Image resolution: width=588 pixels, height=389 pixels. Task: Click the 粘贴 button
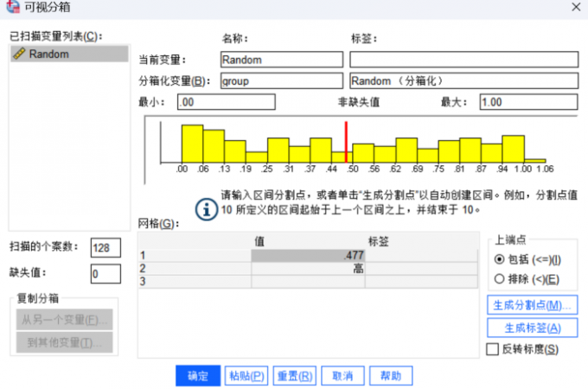coord(246,375)
